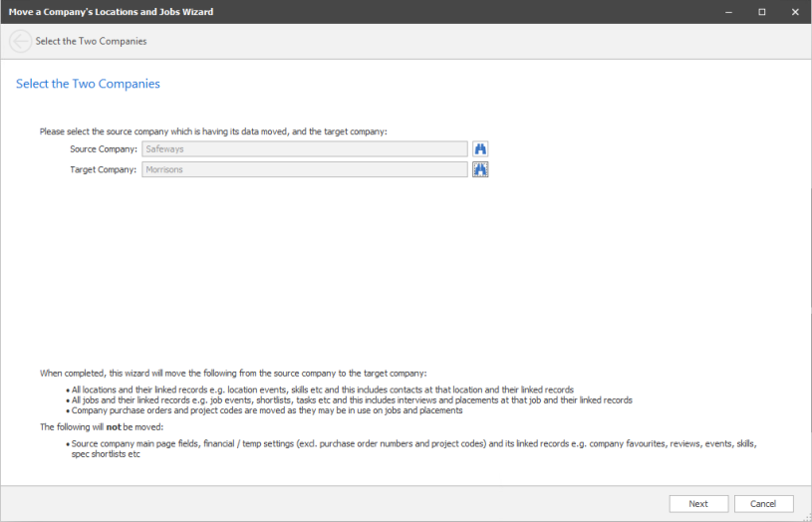Open the Target Company binoculars search

(480, 169)
